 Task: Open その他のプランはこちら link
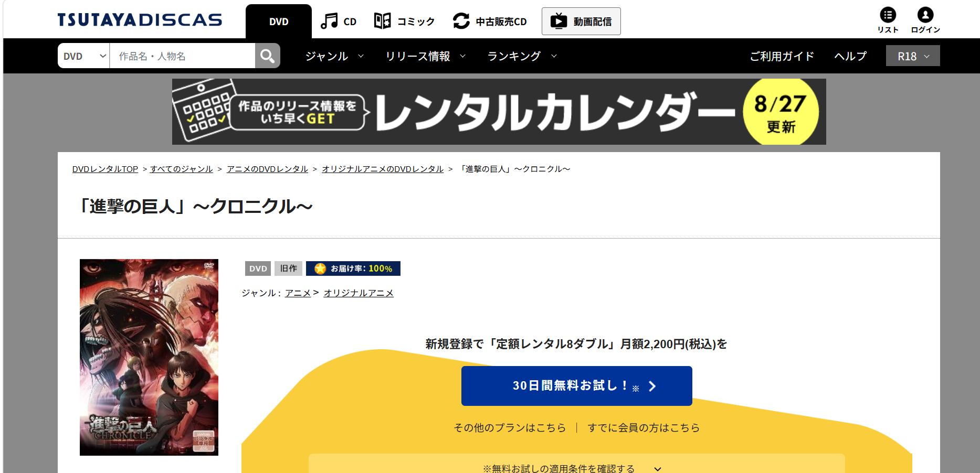pos(510,428)
